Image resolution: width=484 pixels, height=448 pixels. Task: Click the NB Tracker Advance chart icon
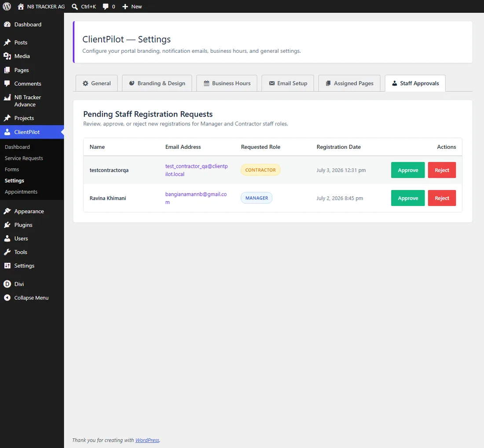point(7,98)
